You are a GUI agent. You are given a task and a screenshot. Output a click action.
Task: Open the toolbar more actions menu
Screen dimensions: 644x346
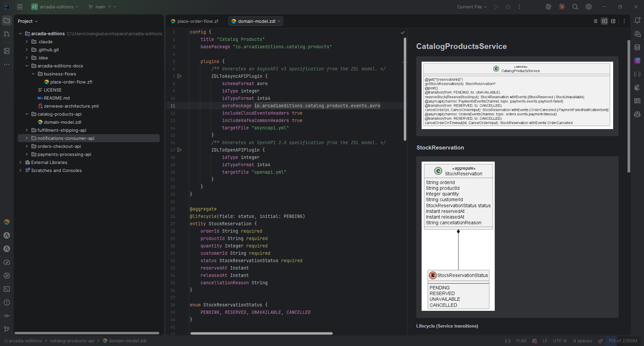pos(519,7)
